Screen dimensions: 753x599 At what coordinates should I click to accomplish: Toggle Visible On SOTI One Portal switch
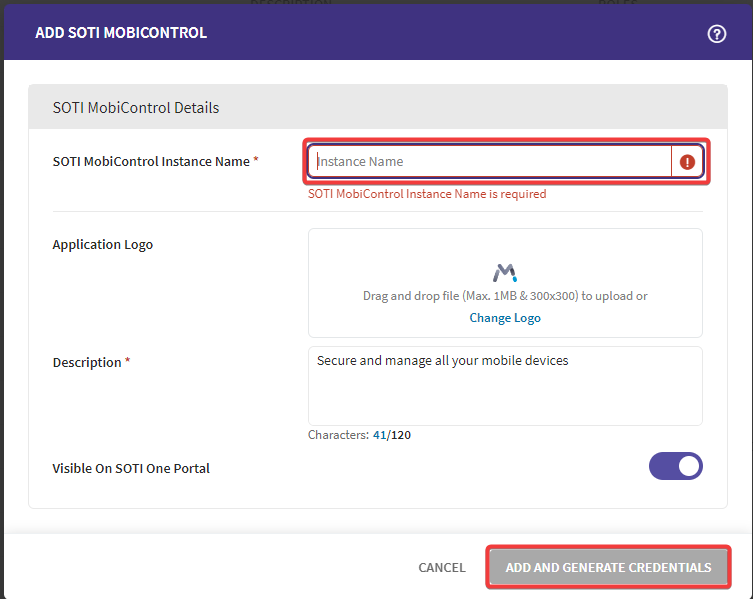coord(676,466)
